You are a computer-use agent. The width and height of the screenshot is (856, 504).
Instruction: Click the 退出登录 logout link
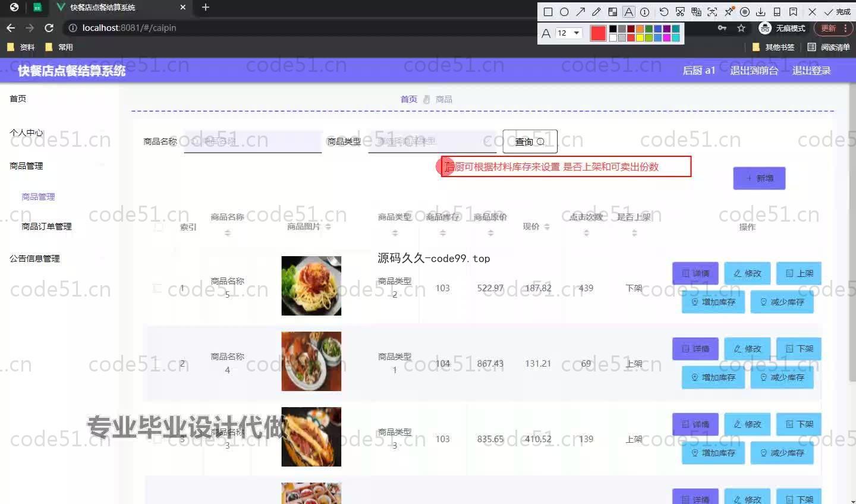(x=811, y=70)
